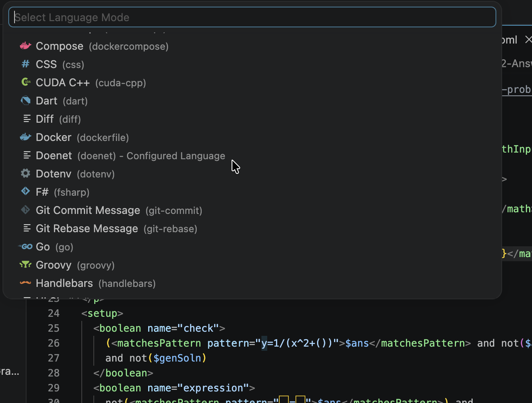Viewport: 532px width, 403px height.
Task: Click boolean name="check" in editor
Action: tap(159, 328)
